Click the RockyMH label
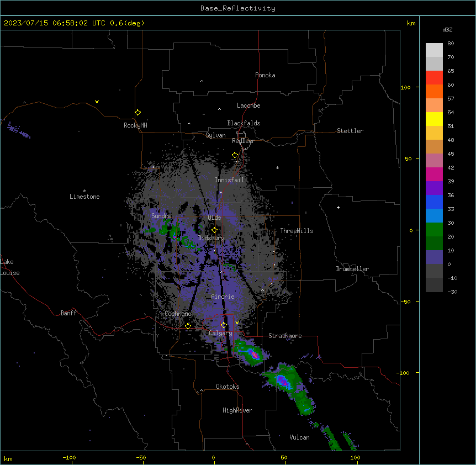The image size is (476, 465). pos(135,125)
